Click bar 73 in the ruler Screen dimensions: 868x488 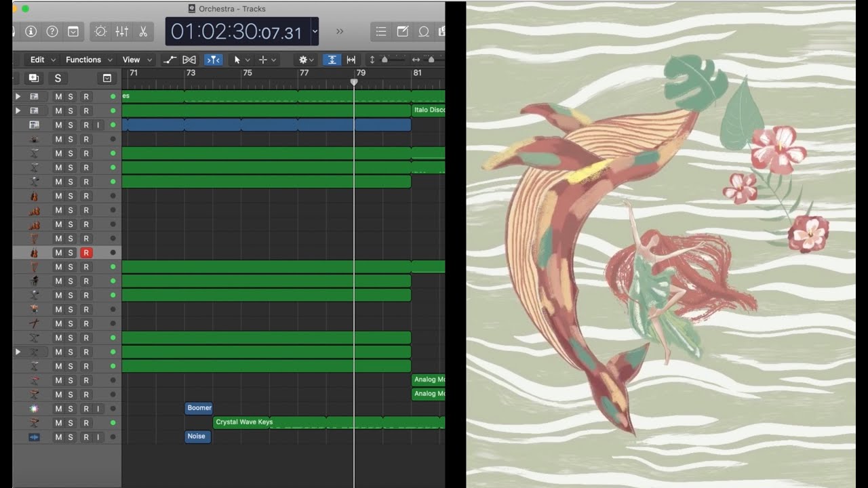(191, 73)
